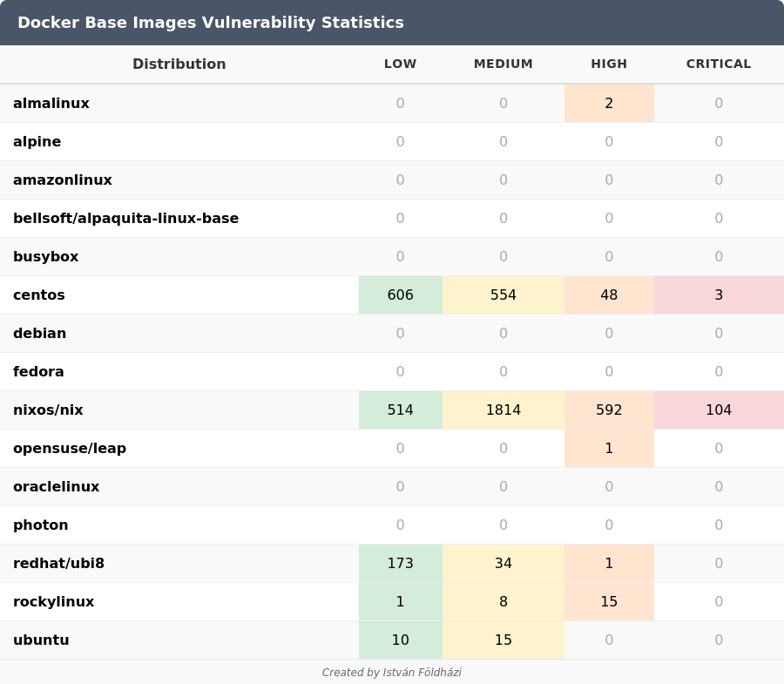Click photon HIGH value 0
This screenshot has width=784, height=684.
pos(609,525)
